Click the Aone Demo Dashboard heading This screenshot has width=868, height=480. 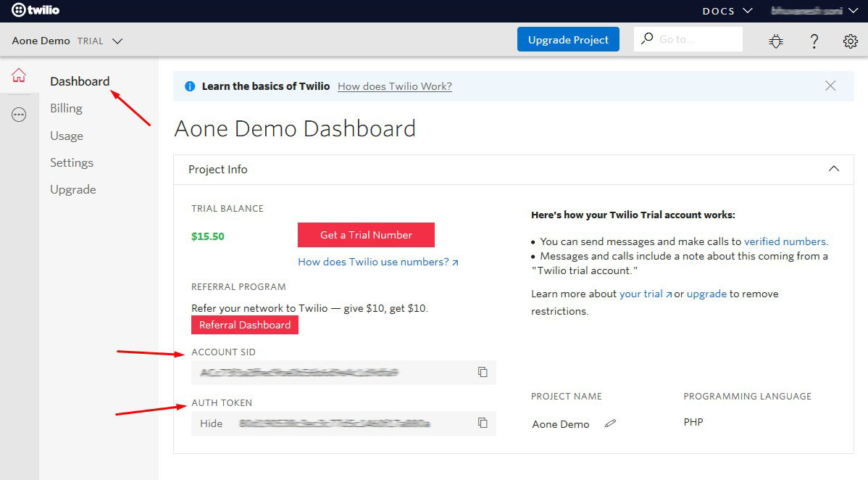[295, 128]
